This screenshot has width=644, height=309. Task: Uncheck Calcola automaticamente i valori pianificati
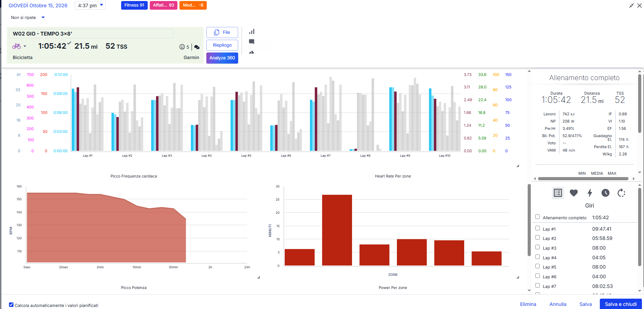click(11, 305)
